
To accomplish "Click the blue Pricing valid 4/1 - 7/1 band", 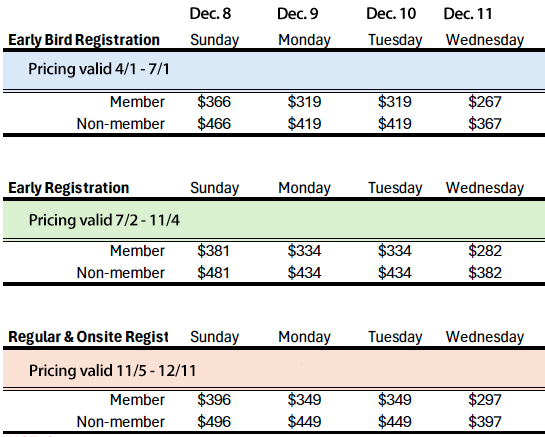I will 274,70.
